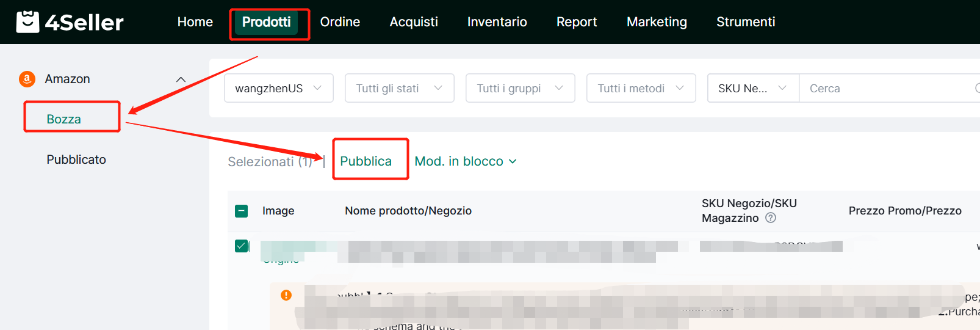This screenshot has width=980, height=330.
Task: Click the 4Seller logo icon
Action: point(27,22)
